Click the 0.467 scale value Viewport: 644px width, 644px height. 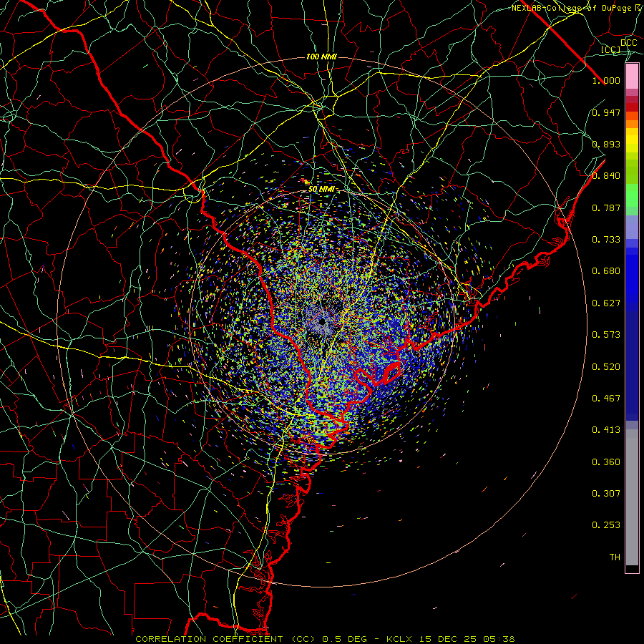click(606, 399)
